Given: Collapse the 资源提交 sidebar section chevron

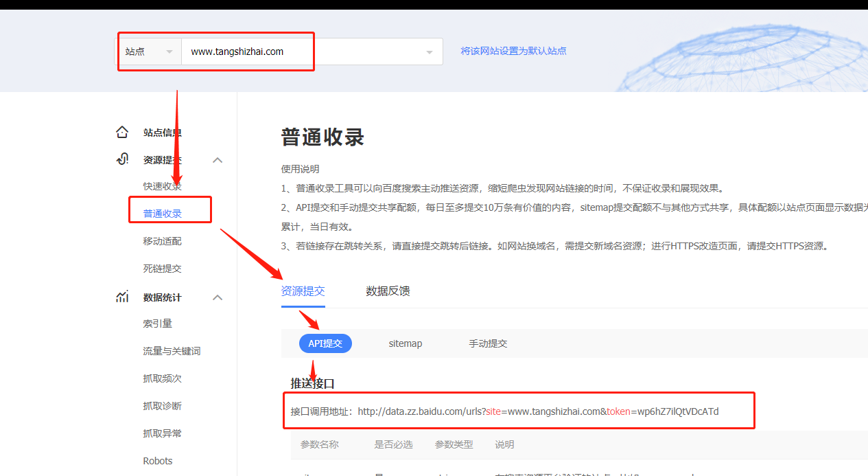Looking at the screenshot, I should coord(218,160).
